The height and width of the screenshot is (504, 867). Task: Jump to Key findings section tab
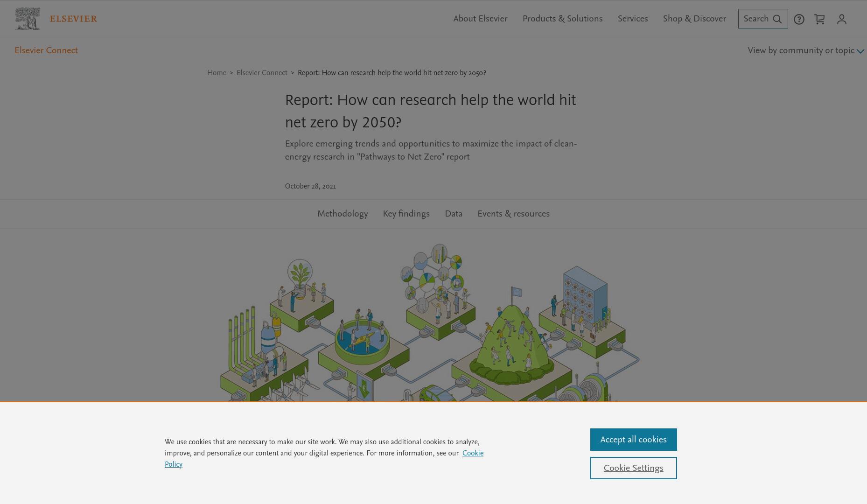click(x=406, y=214)
